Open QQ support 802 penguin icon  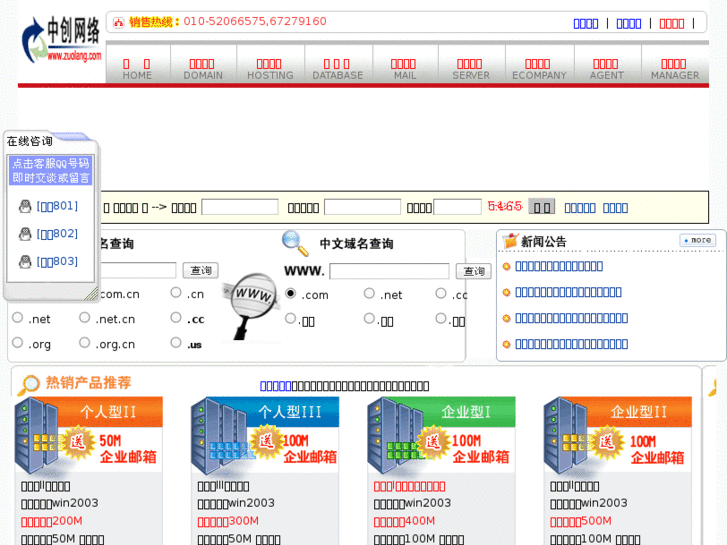pos(25,234)
